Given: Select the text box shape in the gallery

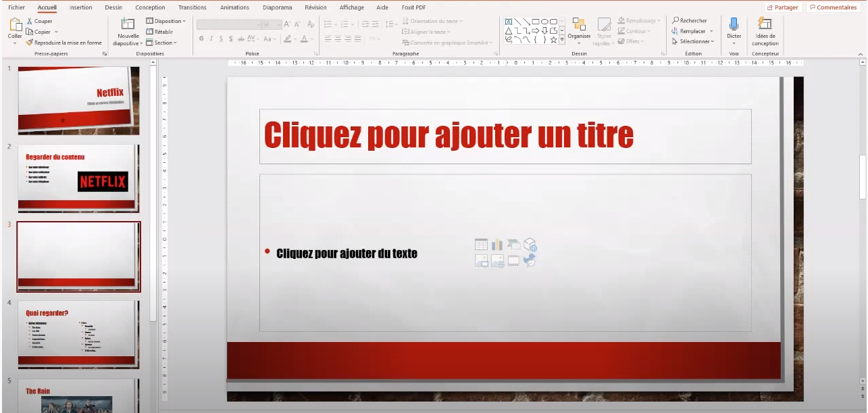Looking at the screenshot, I should pos(509,22).
